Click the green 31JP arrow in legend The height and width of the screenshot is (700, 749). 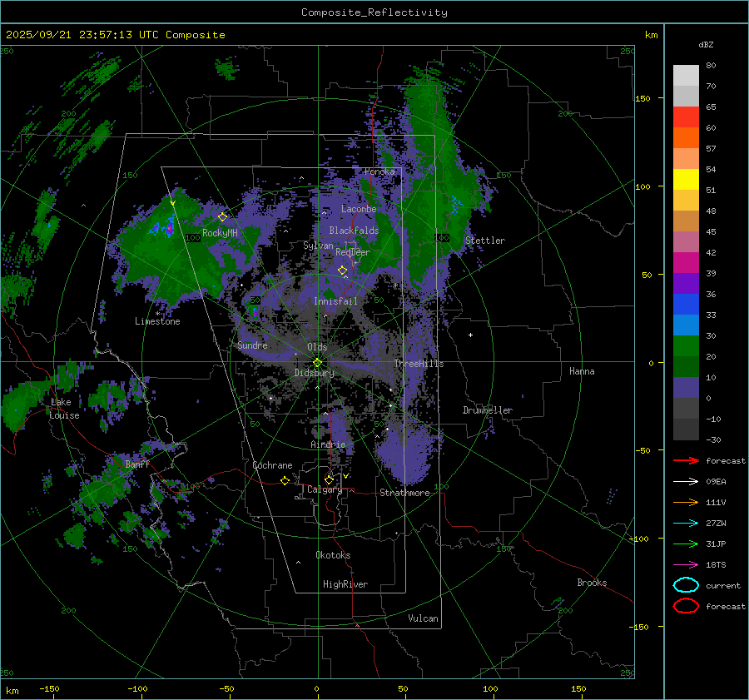pyautogui.click(x=686, y=544)
